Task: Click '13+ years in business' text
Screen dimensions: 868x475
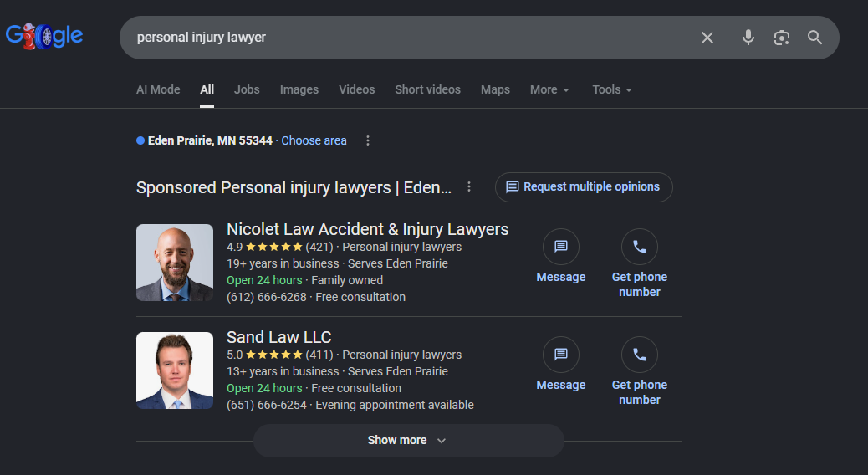Action: click(x=283, y=371)
